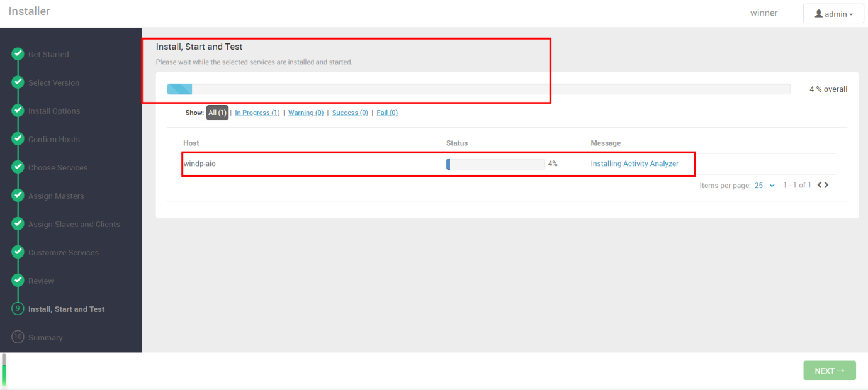868x390 pixels.
Task: Go to previous page arrow in pagination
Action: coord(819,185)
